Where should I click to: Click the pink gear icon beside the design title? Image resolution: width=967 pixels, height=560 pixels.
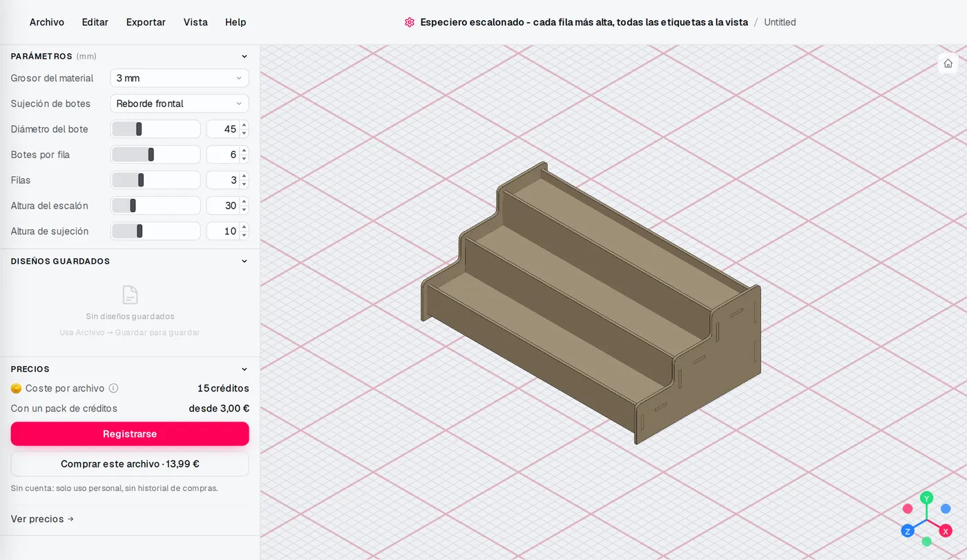[410, 22]
